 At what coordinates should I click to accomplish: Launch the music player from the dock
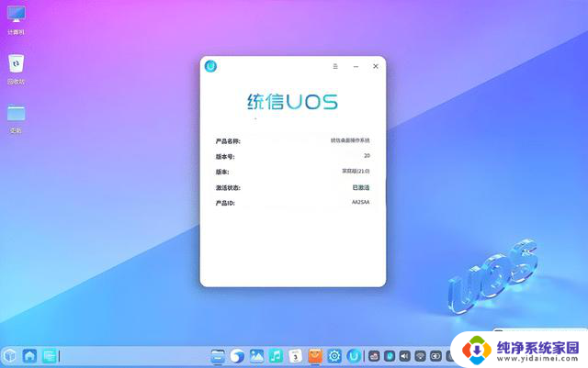pyautogui.click(x=276, y=355)
